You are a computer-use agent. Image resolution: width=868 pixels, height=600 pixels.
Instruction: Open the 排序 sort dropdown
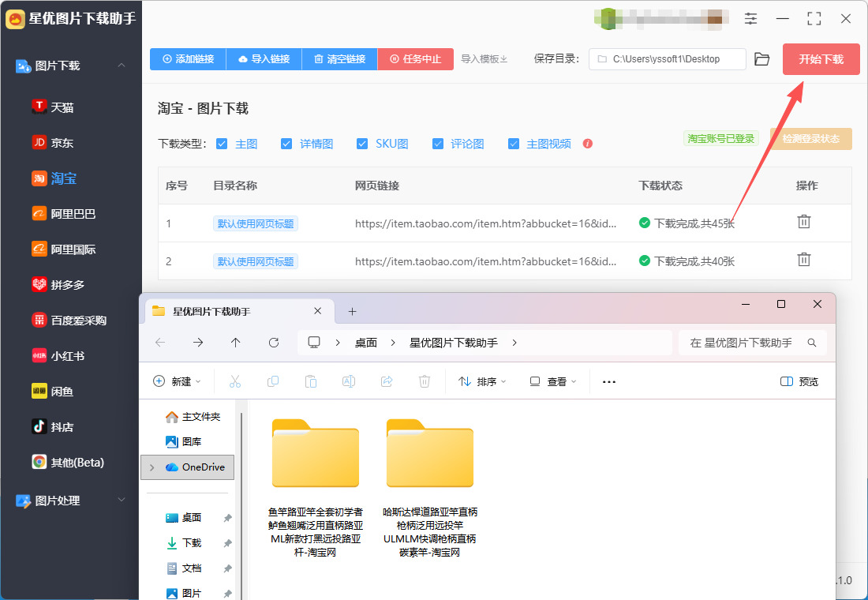[x=482, y=381]
